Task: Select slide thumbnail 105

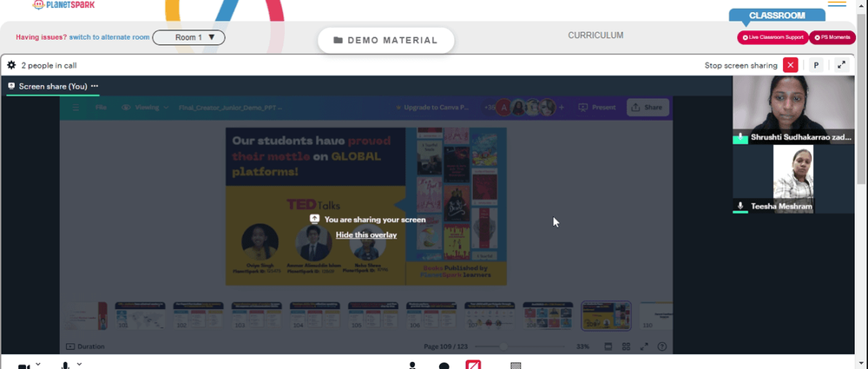Action: tap(373, 314)
